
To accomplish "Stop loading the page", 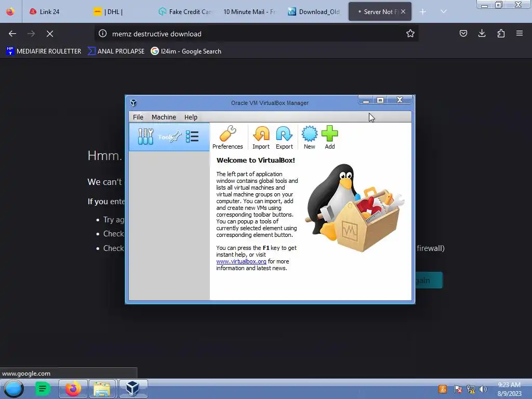I will coord(49,34).
